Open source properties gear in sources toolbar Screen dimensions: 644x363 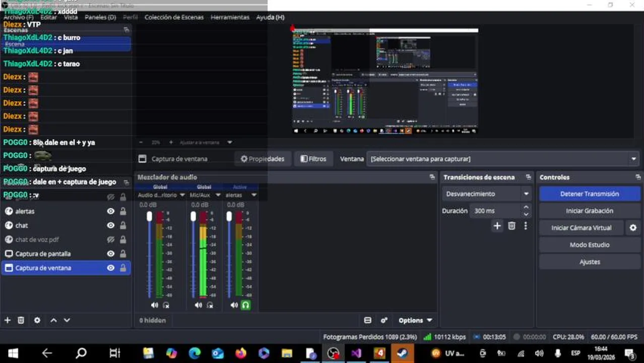pyautogui.click(x=37, y=320)
